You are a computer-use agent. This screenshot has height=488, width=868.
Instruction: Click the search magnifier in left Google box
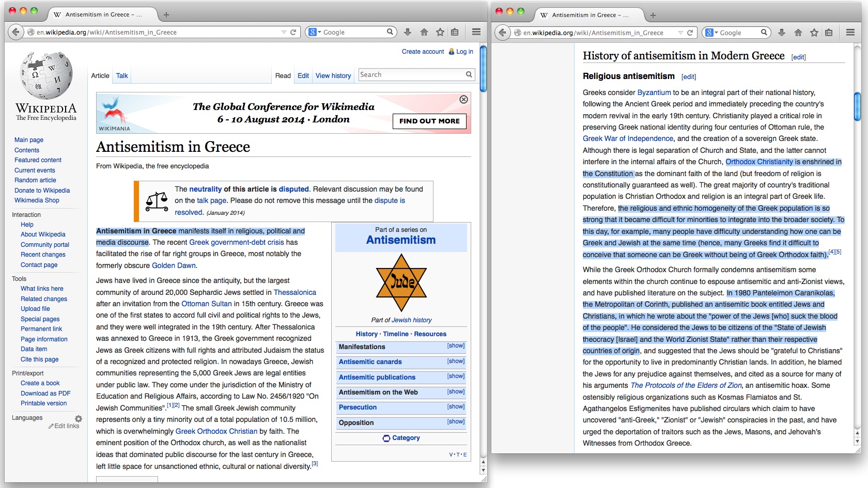390,32
